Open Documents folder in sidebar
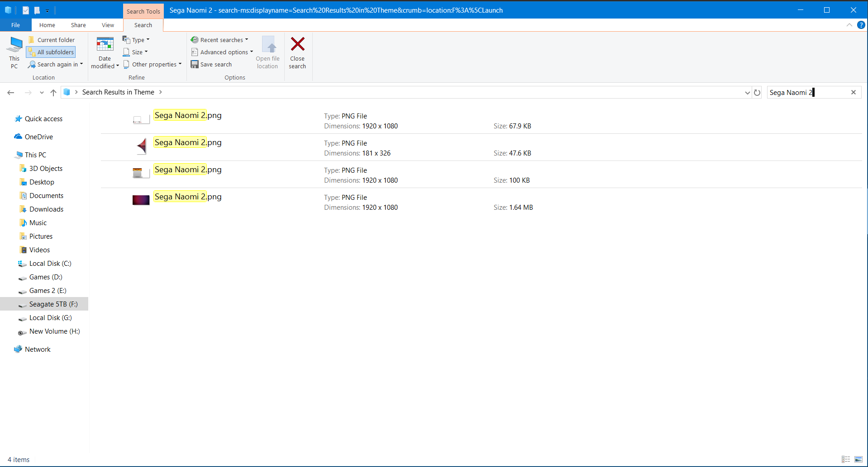The image size is (868, 467). 46,196
